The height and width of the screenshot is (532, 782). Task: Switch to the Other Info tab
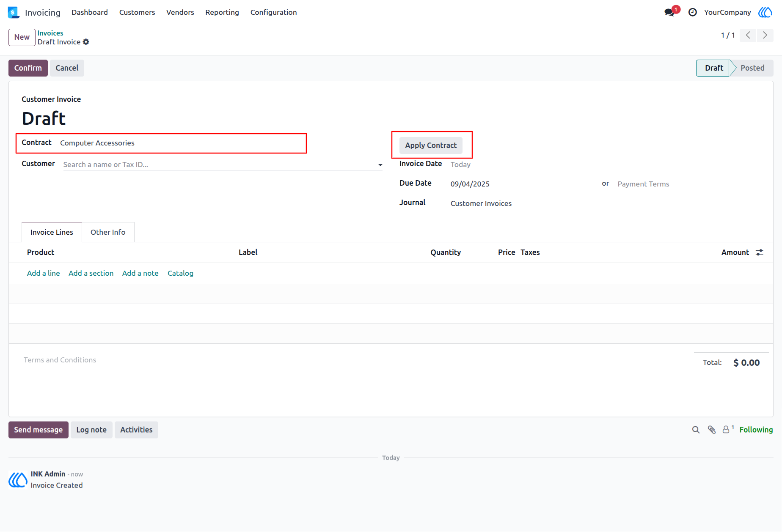[x=108, y=232]
